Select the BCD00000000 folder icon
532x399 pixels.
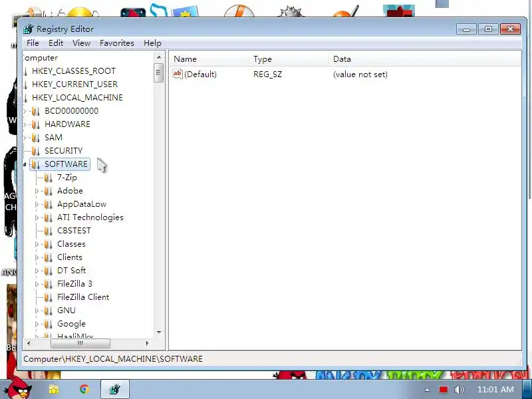tap(36, 111)
